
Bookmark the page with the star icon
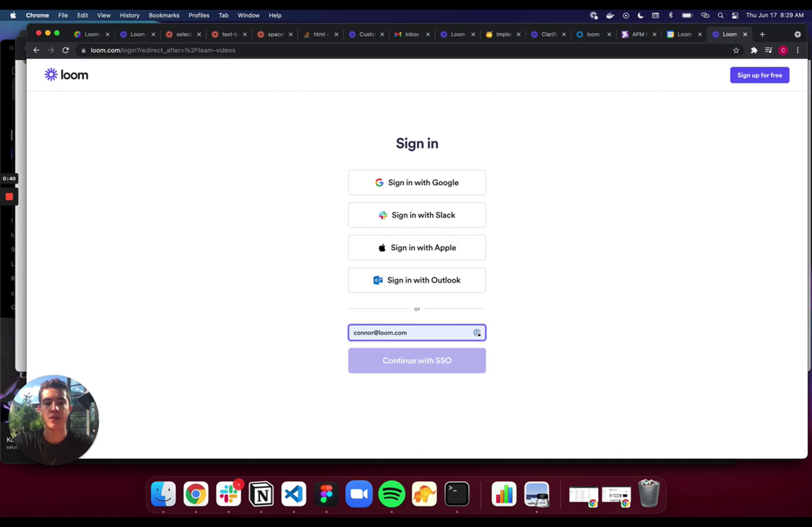pos(736,50)
